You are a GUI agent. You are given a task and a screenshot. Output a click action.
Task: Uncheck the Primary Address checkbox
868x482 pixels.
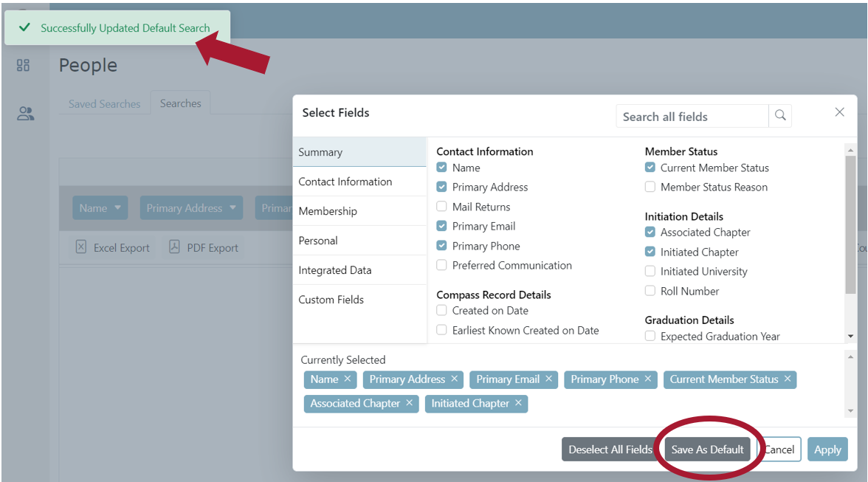[441, 187]
